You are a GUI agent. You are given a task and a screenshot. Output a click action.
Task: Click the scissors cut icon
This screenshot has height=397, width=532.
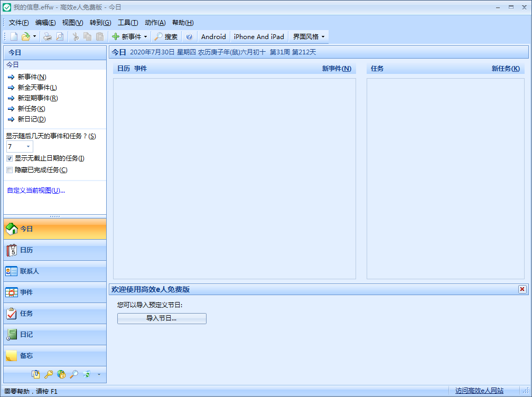(76, 36)
